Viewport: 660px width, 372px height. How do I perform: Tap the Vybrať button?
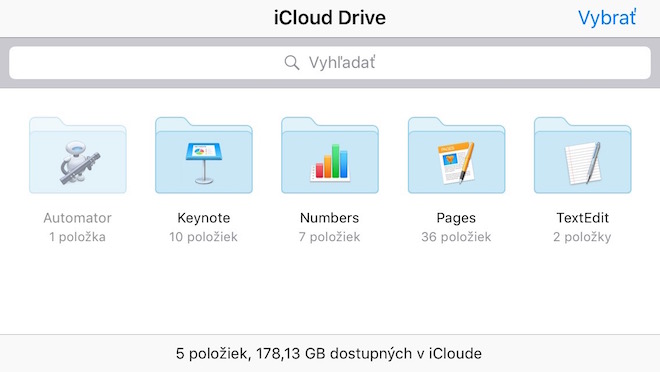pyautogui.click(x=607, y=18)
